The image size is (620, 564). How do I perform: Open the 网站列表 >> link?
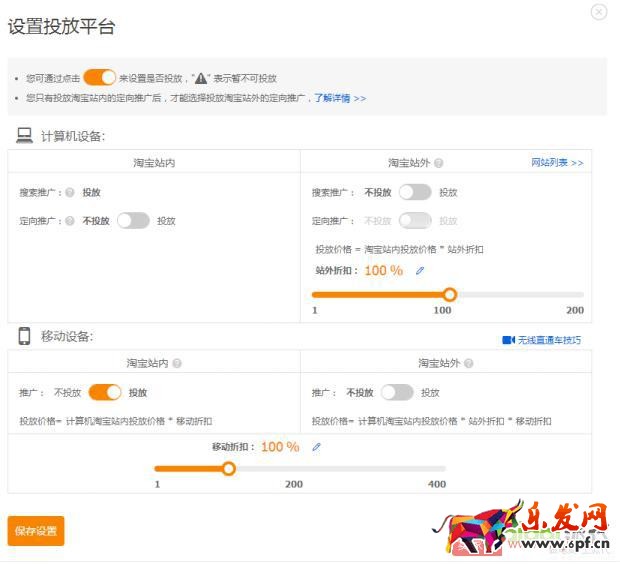(x=557, y=163)
